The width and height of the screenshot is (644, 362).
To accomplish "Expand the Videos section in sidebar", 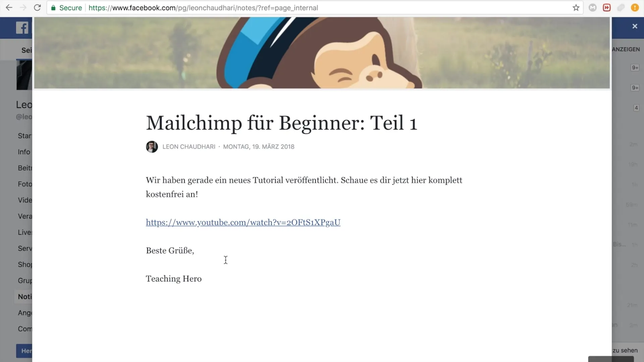I will tap(25, 200).
